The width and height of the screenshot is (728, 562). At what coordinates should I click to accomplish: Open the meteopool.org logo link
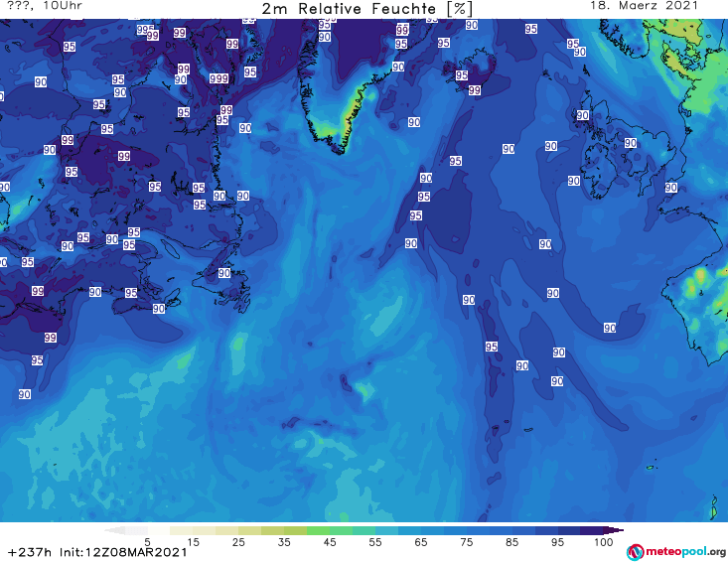[676, 552]
